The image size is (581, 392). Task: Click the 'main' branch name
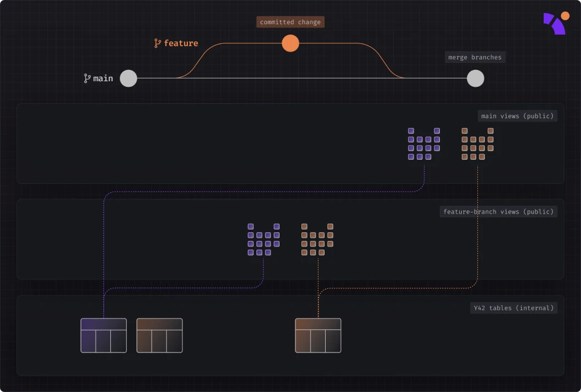(103, 78)
